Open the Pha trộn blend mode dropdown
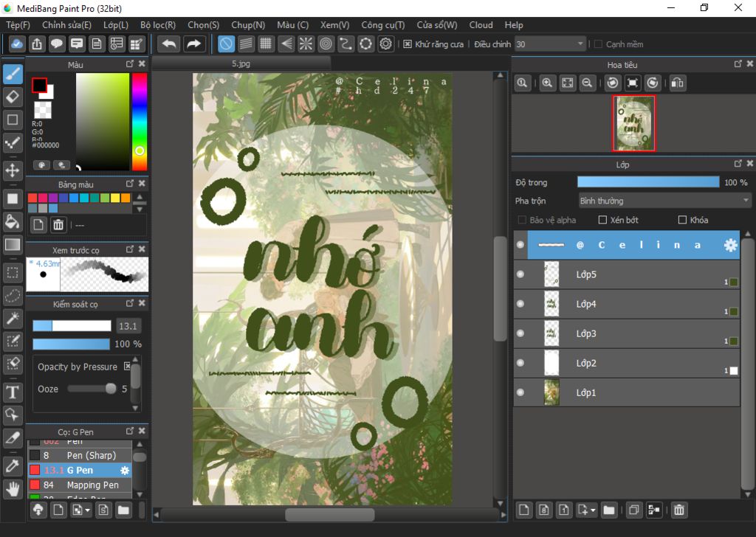Viewport: 756px width, 537px height. click(x=664, y=201)
